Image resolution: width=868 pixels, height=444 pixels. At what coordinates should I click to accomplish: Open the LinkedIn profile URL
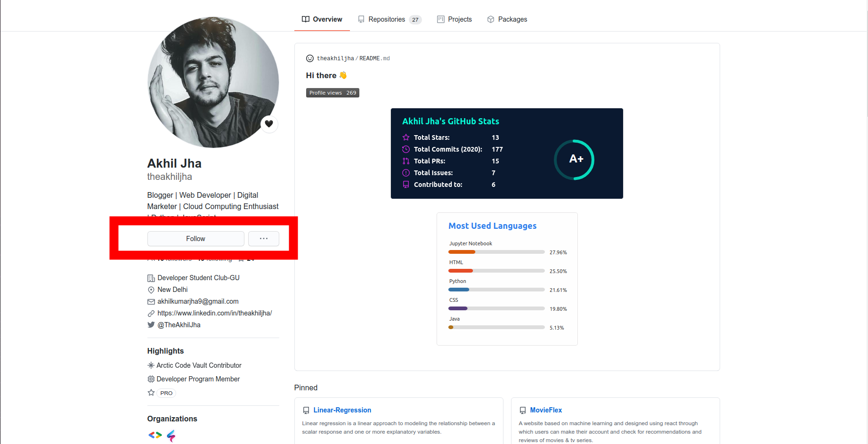coord(215,313)
